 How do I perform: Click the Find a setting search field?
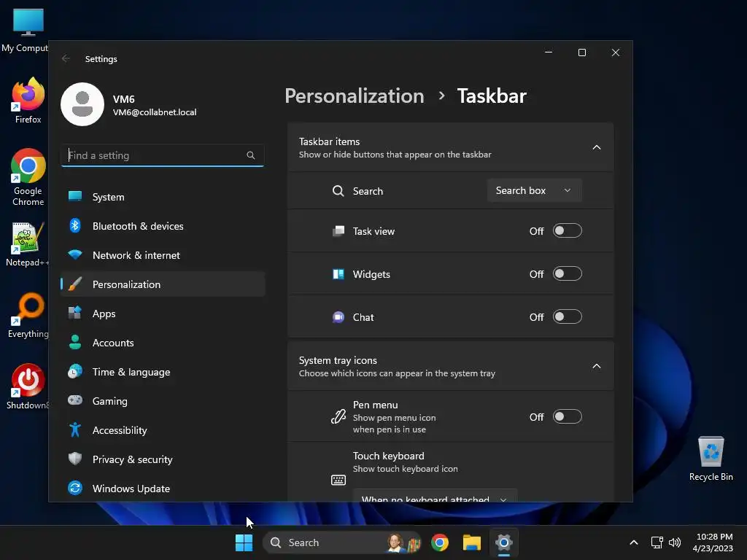[x=163, y=155]
